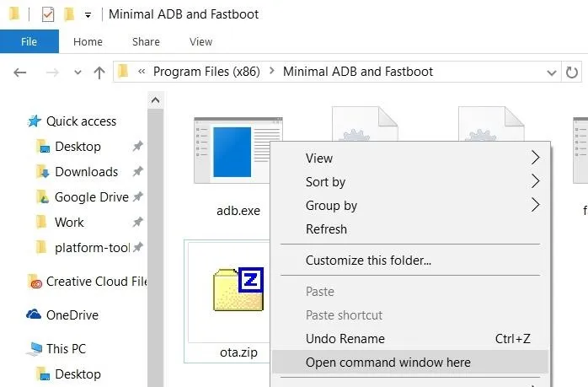This screenshot has width=588, height=387.
Task: Open Downloads in Quick access
Action: 86,171
